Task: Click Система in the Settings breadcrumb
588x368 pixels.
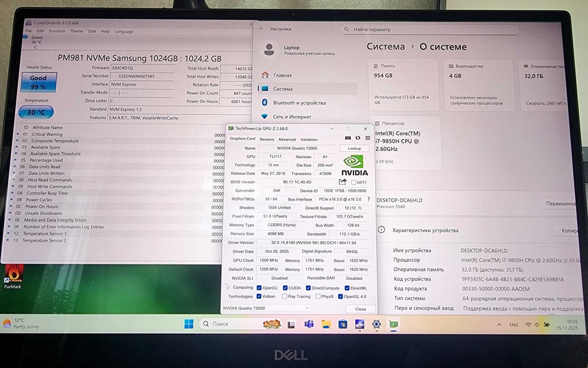Action: click(x=386, y=46)
